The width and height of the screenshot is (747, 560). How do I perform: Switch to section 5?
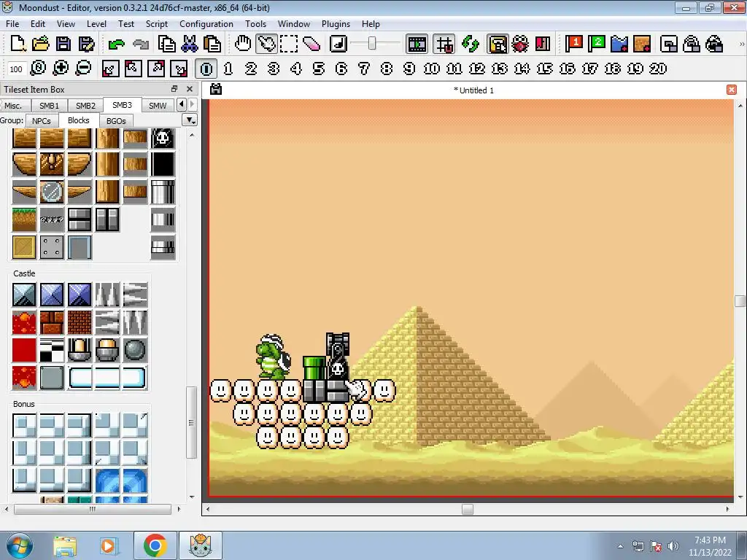pos(319,69)
